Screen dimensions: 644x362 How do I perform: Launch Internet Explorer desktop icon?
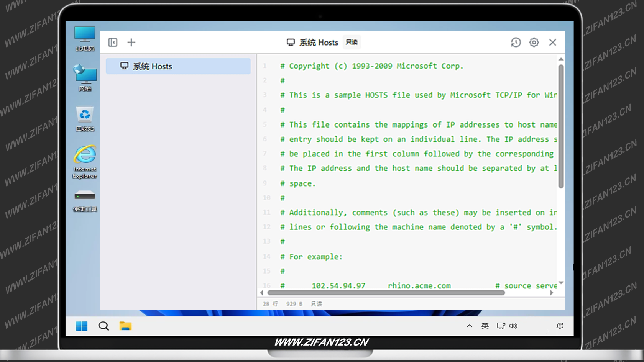tap(85, 162)
